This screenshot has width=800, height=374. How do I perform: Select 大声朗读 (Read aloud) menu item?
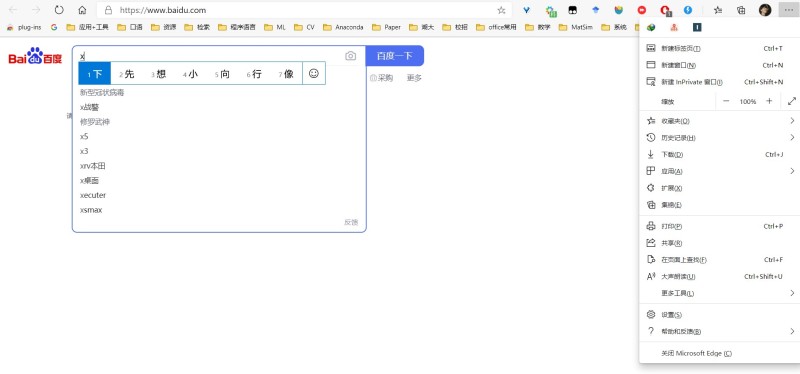(x=719, y=276)
